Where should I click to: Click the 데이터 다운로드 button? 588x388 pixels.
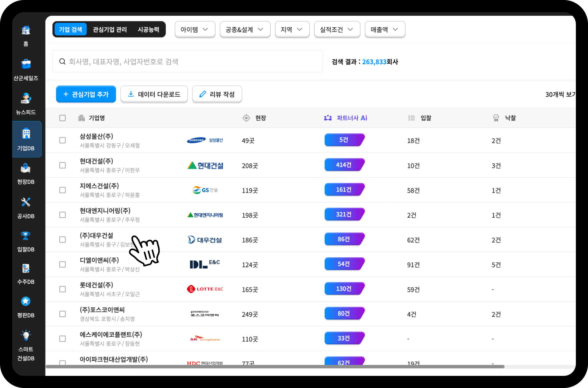154,94
